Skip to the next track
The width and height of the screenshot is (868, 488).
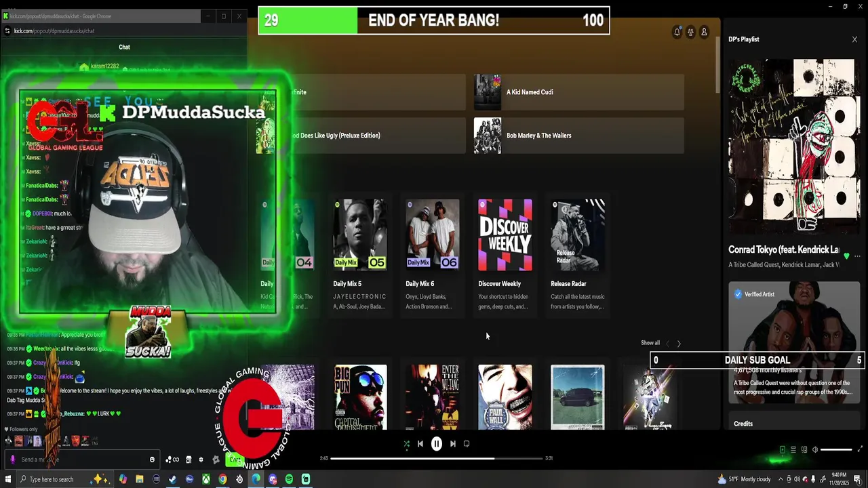(453, 444)
